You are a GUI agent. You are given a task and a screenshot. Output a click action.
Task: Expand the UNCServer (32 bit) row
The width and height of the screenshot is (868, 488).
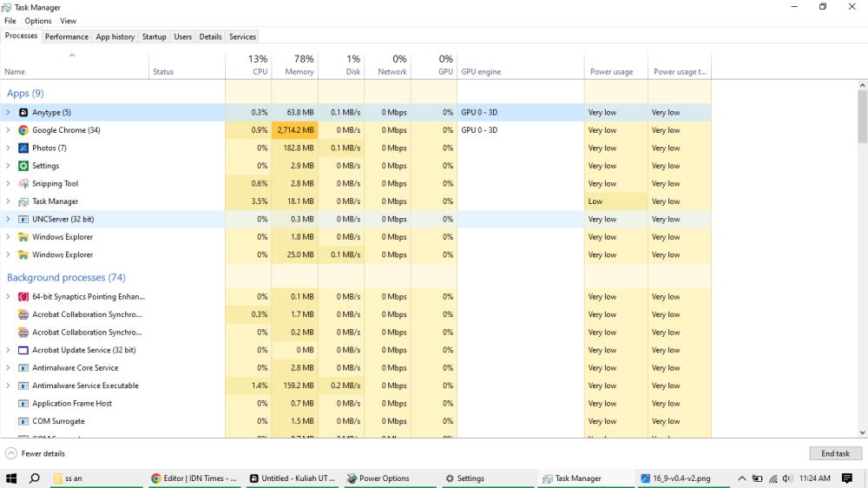tap(8, 219)
